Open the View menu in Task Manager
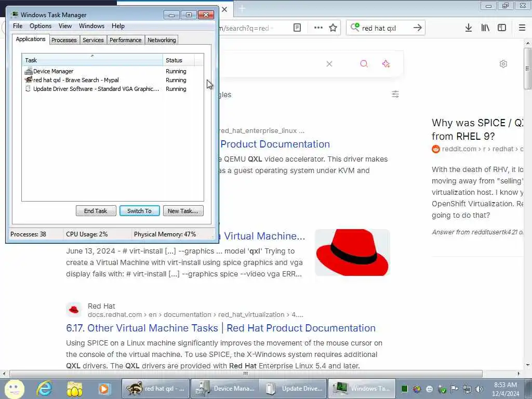532x399 pixels. pos(65,26)
